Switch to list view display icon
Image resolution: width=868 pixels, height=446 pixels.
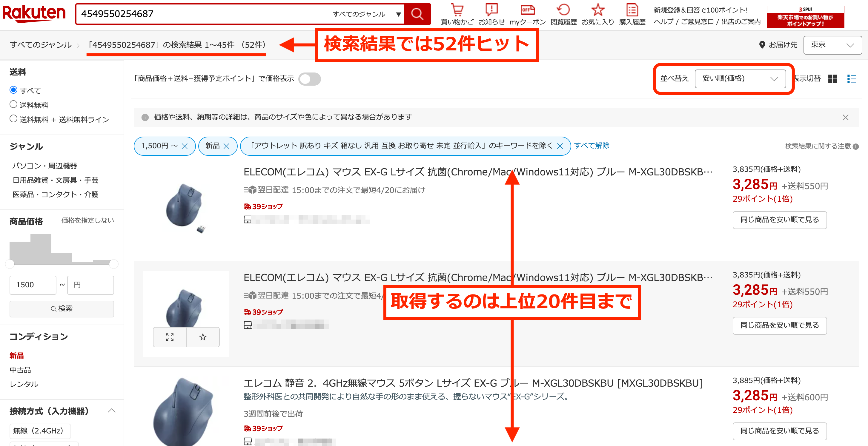pyautogui.click(x=852, y=79)
